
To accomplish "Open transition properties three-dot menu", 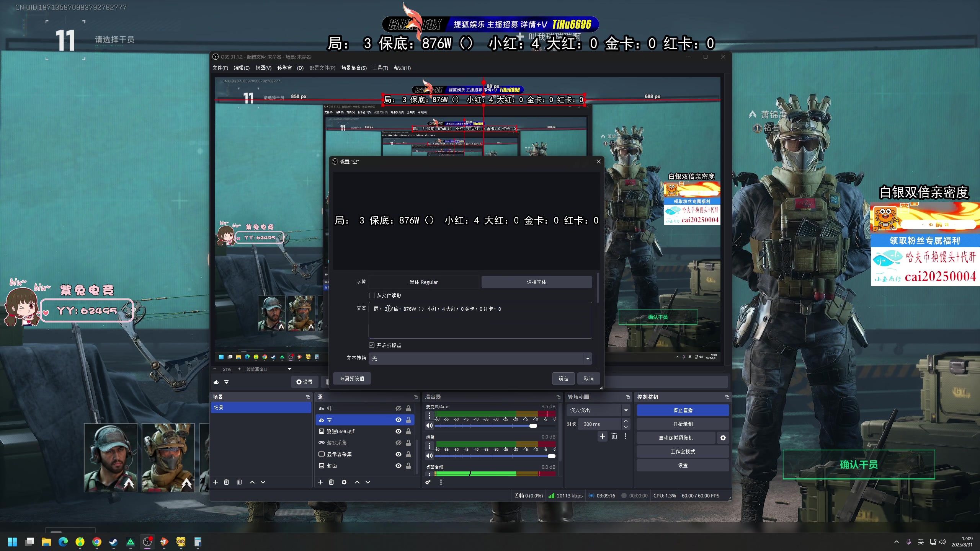I will [x=626, y=436].
